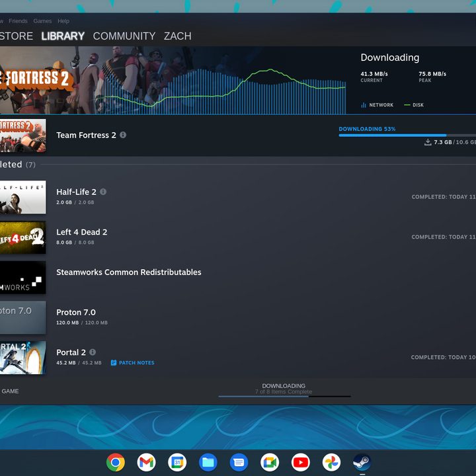
Task: Open the Files app from the shelf
Action: point(208,462)
